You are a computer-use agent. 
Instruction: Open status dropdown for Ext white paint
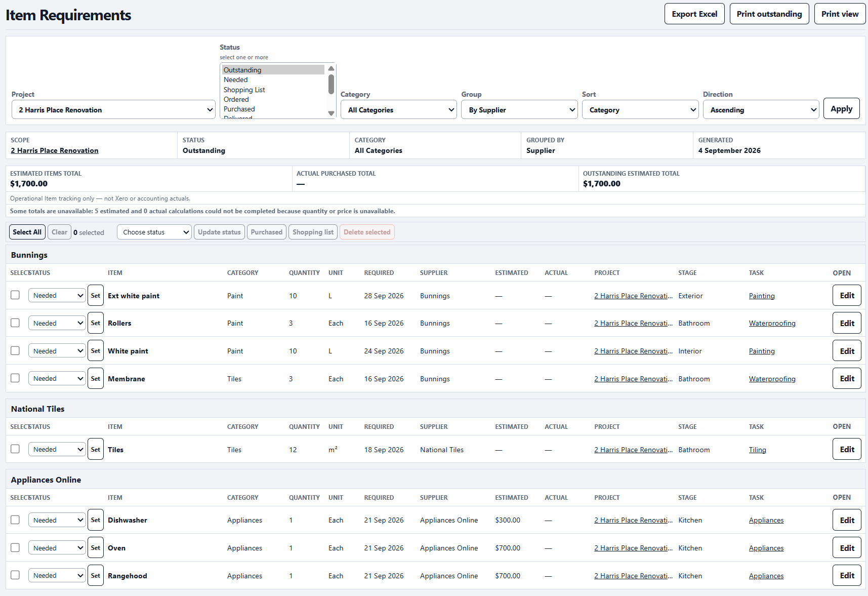[57, 295]
